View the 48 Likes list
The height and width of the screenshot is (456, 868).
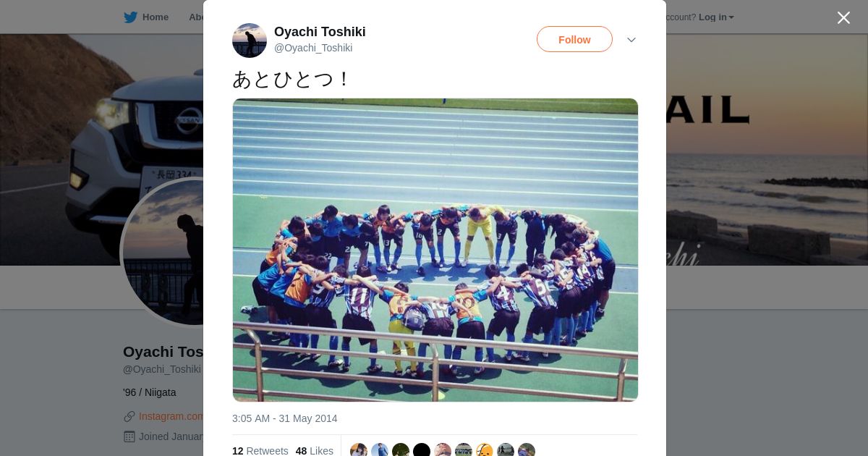315,451
